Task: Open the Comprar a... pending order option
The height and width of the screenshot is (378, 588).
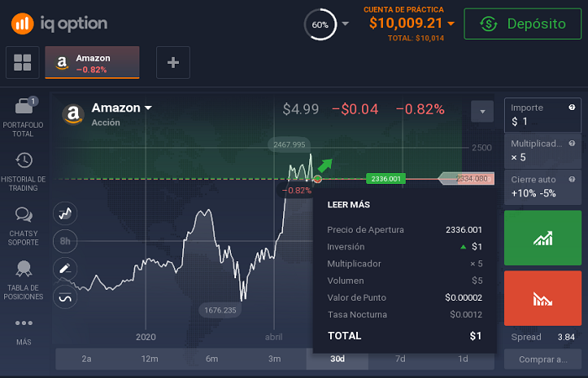Action: tap(543, 360)
